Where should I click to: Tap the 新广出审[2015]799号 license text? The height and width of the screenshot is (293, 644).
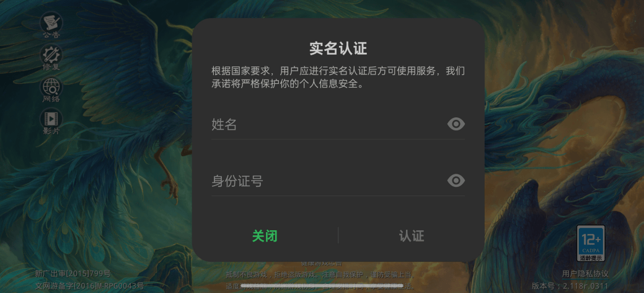73,274
